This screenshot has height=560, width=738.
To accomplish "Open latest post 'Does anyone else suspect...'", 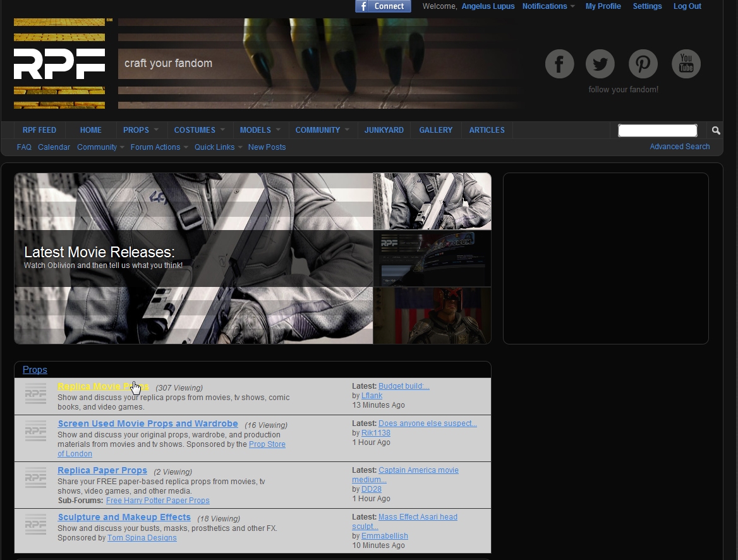I will [427, 423].
